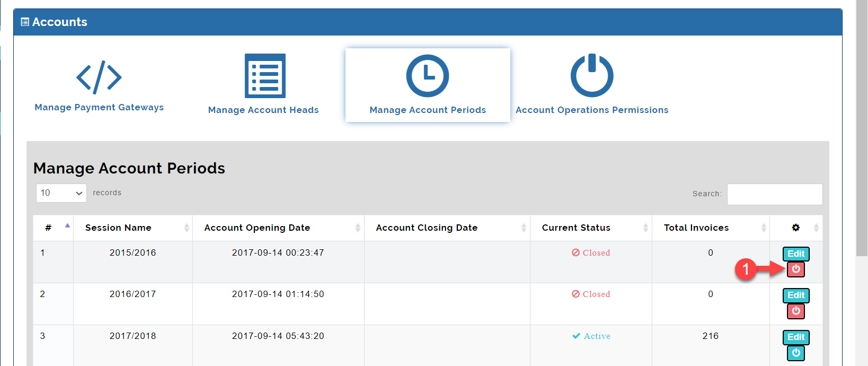Open the records per page dropdown
This screenshot has height=366, width=868.
tap(61, 193)
